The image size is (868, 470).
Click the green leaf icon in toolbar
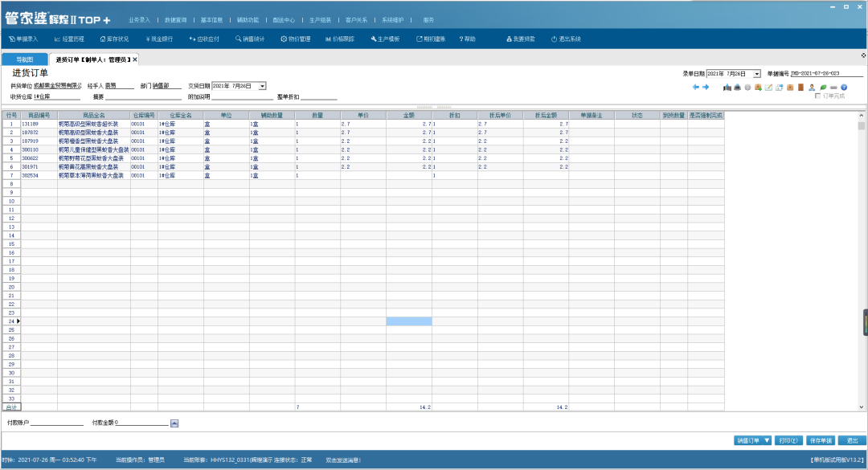pos(823,87)
